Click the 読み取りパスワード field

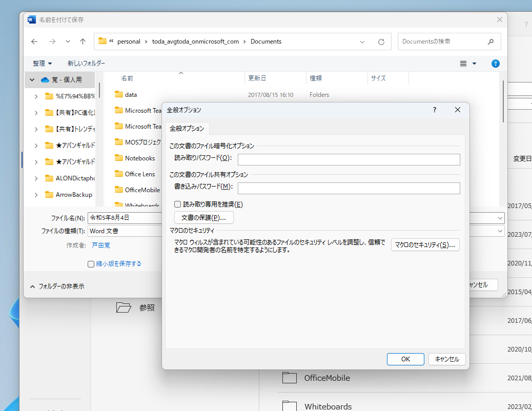[x=349, y=159]
